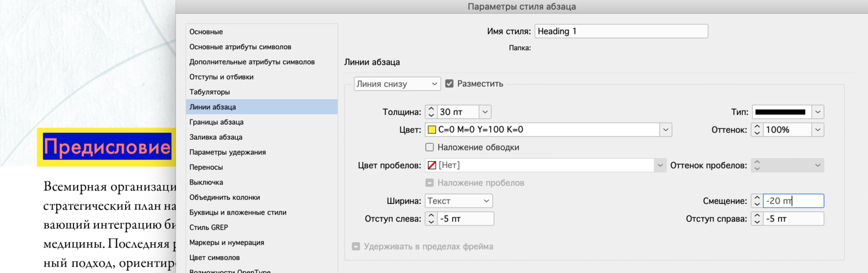The width and height of the screenshot is (868, 273).
Task: Open the Тип line style dropdown
Action: point(818,112)
